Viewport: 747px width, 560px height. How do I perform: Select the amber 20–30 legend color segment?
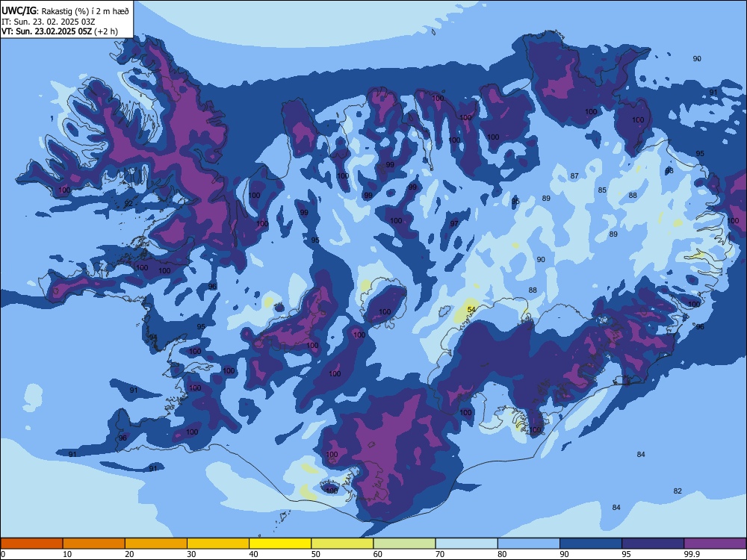click(x=156, y=544)
